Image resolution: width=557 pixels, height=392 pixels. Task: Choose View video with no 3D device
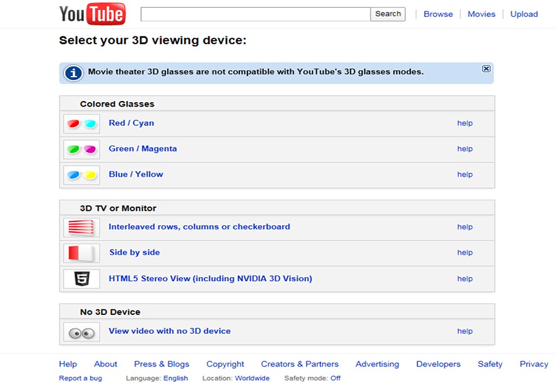click(x=169, y=331)
